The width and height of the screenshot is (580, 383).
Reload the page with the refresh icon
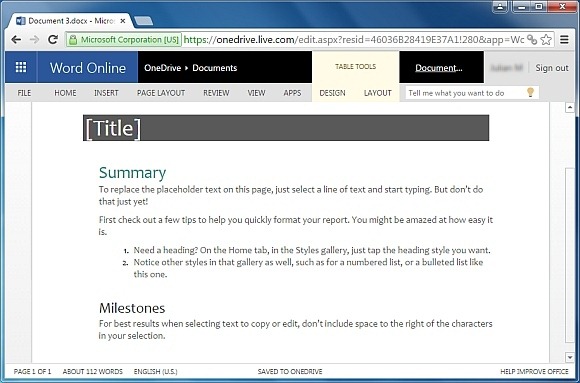coord(53,40)
